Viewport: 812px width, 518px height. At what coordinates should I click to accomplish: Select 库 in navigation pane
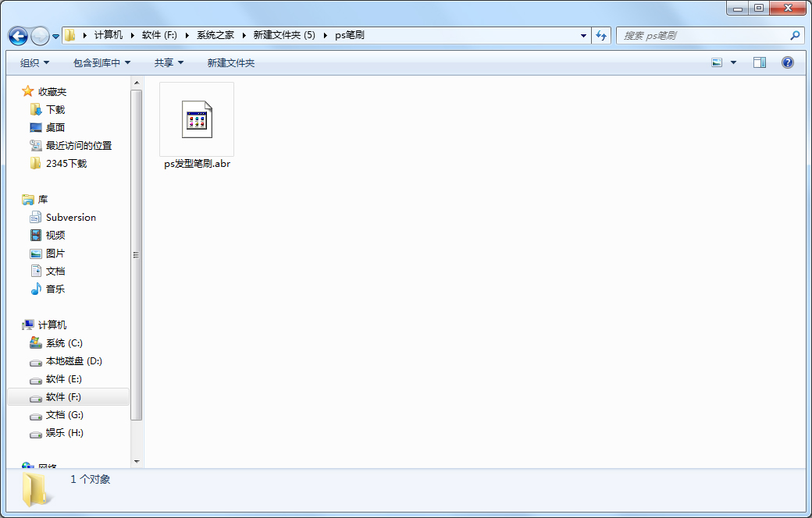tap(42, 199)
